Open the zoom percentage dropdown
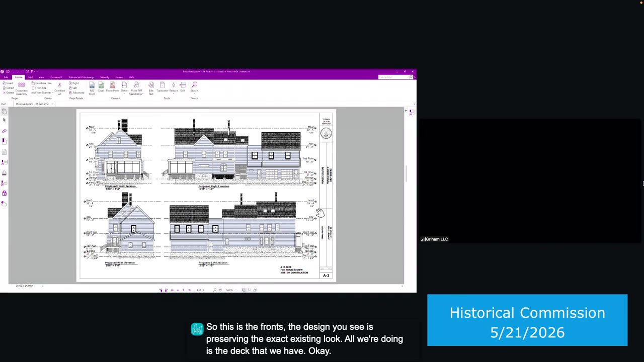This screenshot has height=362, width=644. pos(231,290)
